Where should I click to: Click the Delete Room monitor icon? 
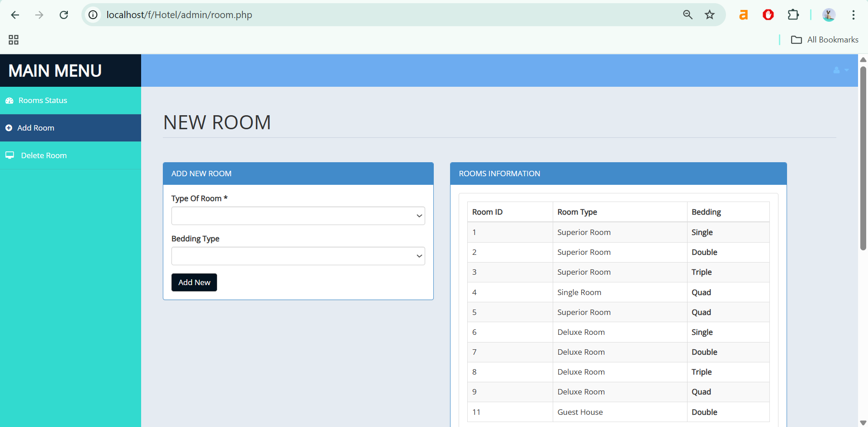point(9,155)
